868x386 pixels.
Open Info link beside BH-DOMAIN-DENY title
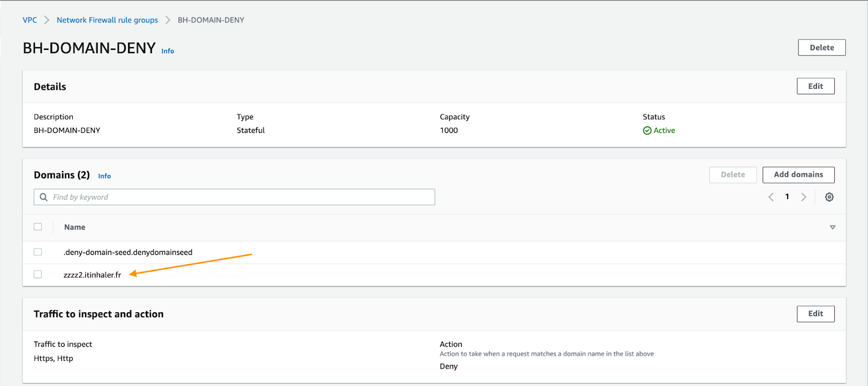pyautogui.click(x=168, y=51)
